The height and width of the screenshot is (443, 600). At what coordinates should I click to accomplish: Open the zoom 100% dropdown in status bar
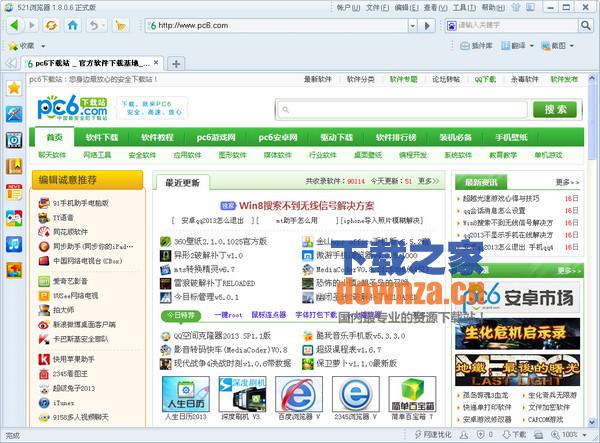point(584,435)
